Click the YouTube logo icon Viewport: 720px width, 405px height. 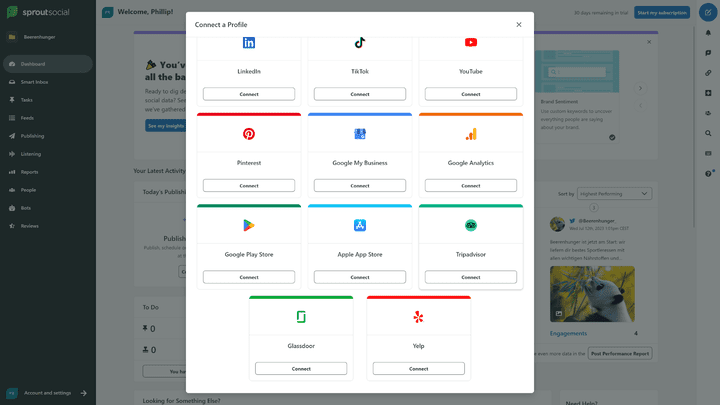pyautogui.click(x=471, y=42)
